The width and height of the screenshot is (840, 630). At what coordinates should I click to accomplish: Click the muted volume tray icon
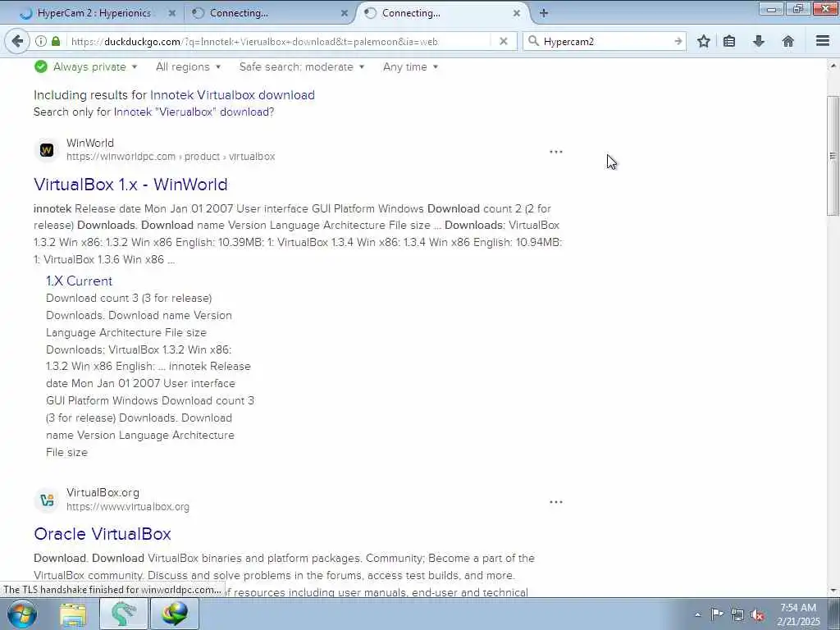click(x=757, y=615)
